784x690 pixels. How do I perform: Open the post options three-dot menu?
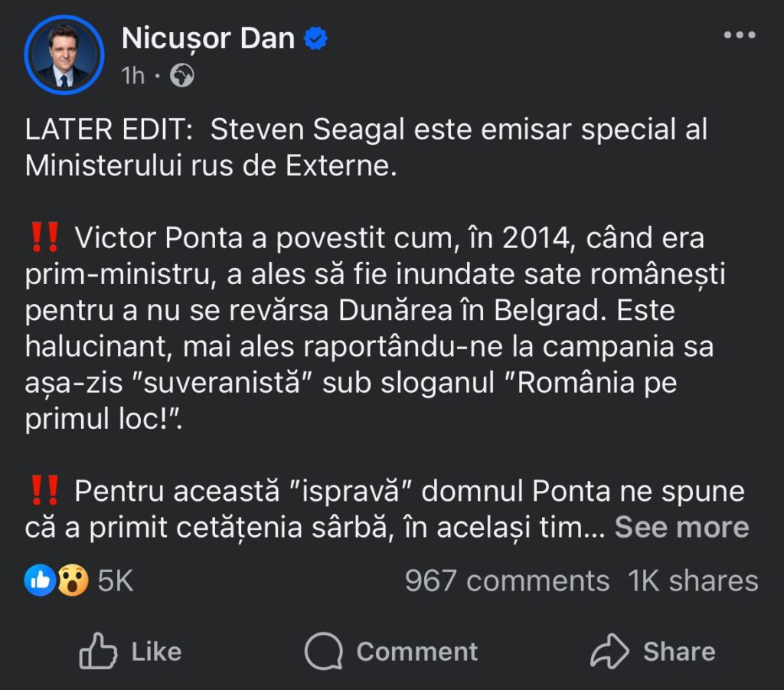click(x=740, y=34)
